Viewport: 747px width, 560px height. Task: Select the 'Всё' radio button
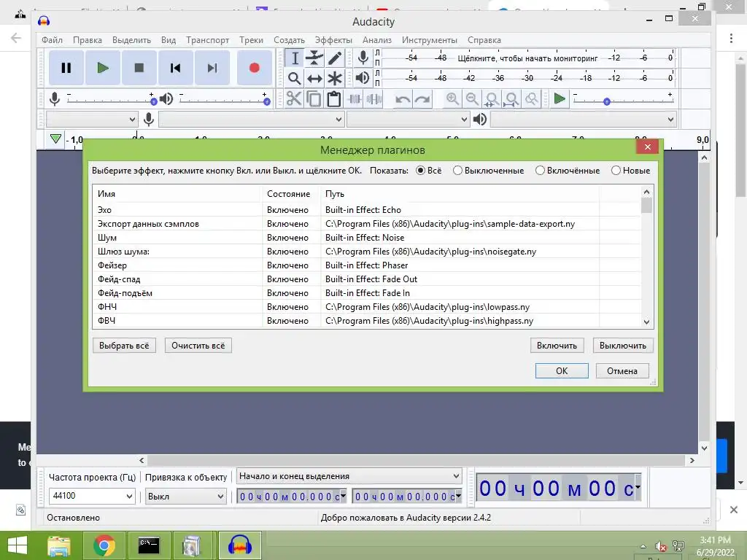pyautogui.click(x=421, y=171)
